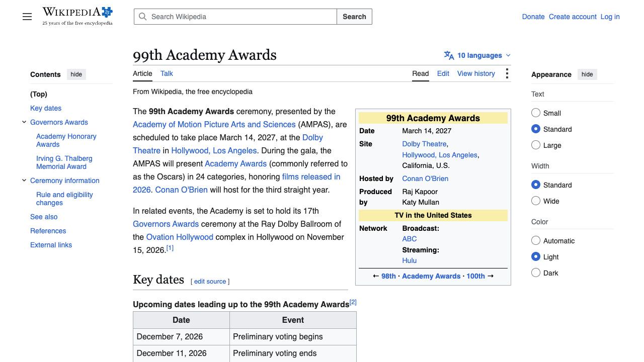Viewport: 644px width, 362px height.
Task: Switch to the Article tab
Action: coord(142,73)
